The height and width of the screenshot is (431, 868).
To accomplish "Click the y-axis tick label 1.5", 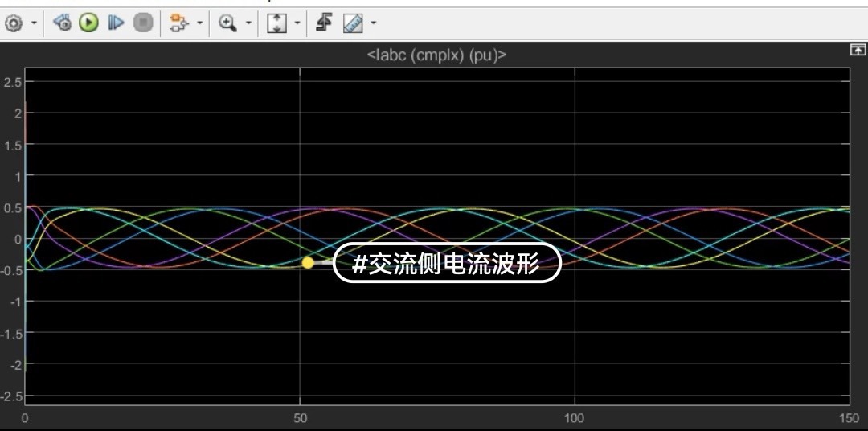I will [x=12, y=145].
